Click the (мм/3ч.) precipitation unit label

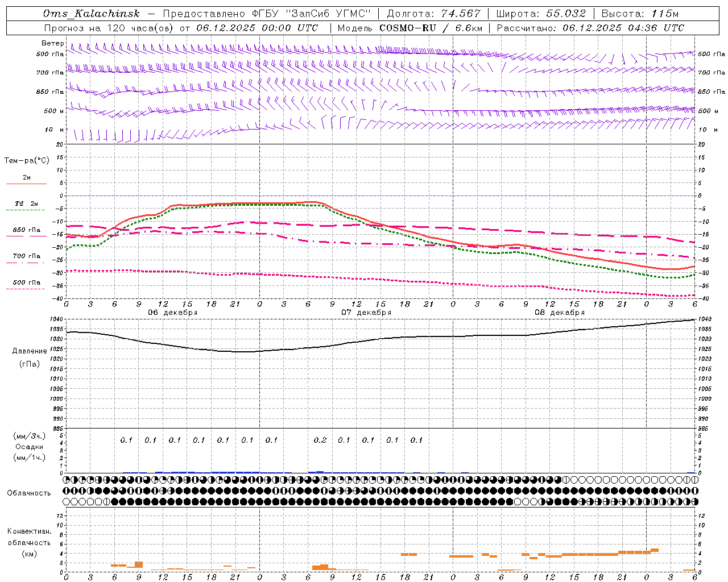[x=30, y=436]
